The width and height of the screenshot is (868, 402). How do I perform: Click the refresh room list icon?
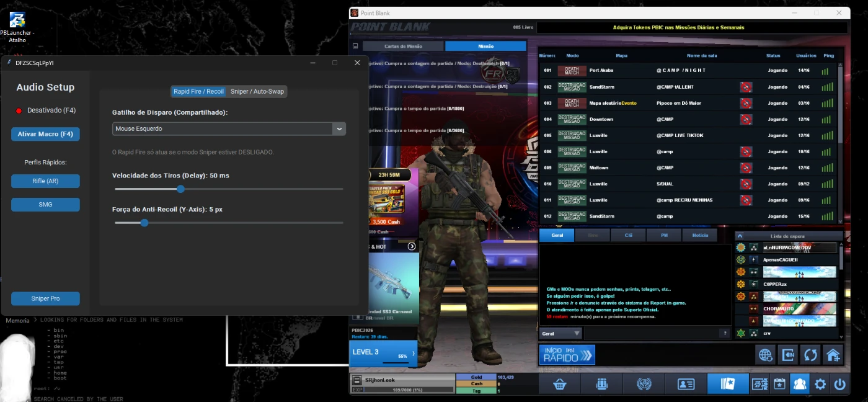click(810, 355)
